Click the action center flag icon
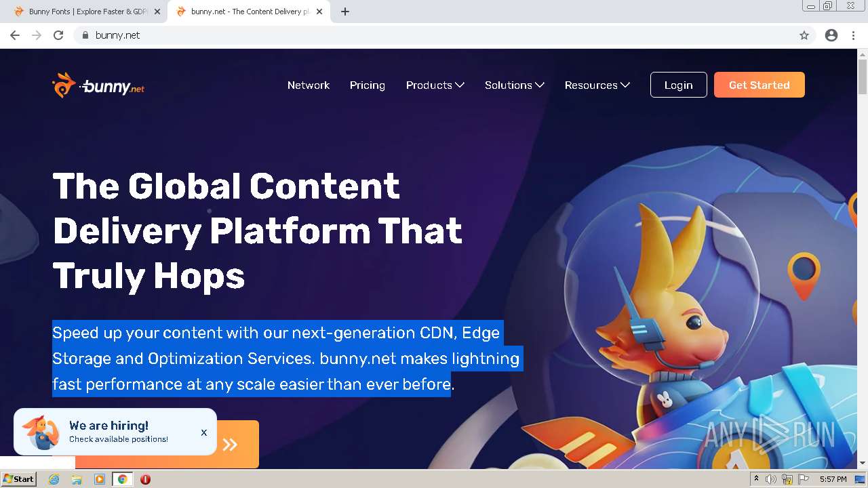The width and height of the screenshot is (868, 488). [804, 479]
